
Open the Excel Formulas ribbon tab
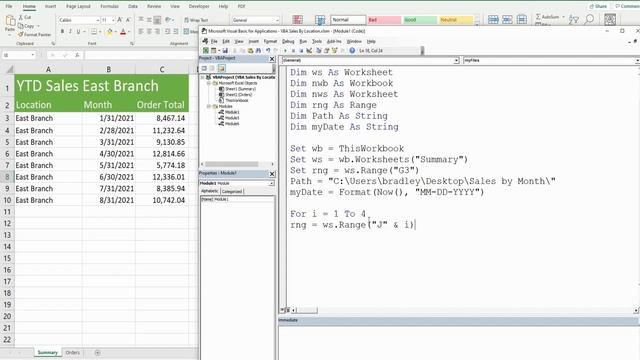pos(109,7)
